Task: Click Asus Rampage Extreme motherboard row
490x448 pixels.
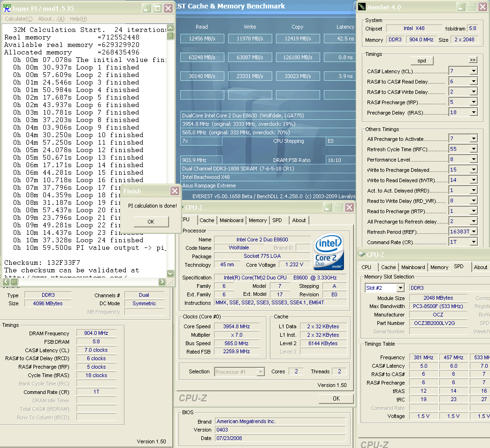Action: tap(268, 185)
